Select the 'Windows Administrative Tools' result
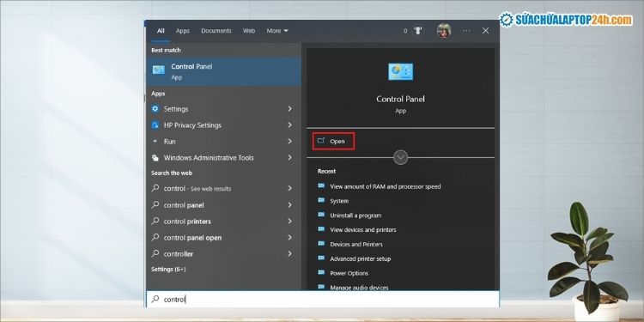The image size is (644, 322). [223, 158]
